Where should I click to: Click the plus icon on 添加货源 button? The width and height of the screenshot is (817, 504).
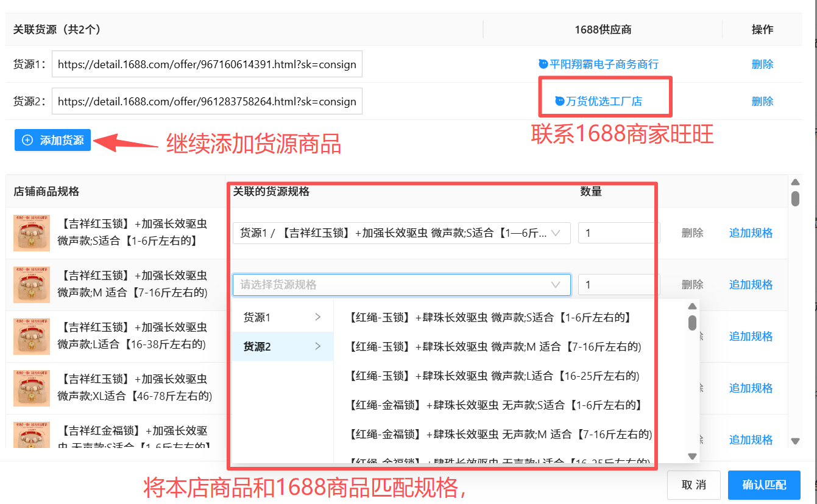pos(27,141)
